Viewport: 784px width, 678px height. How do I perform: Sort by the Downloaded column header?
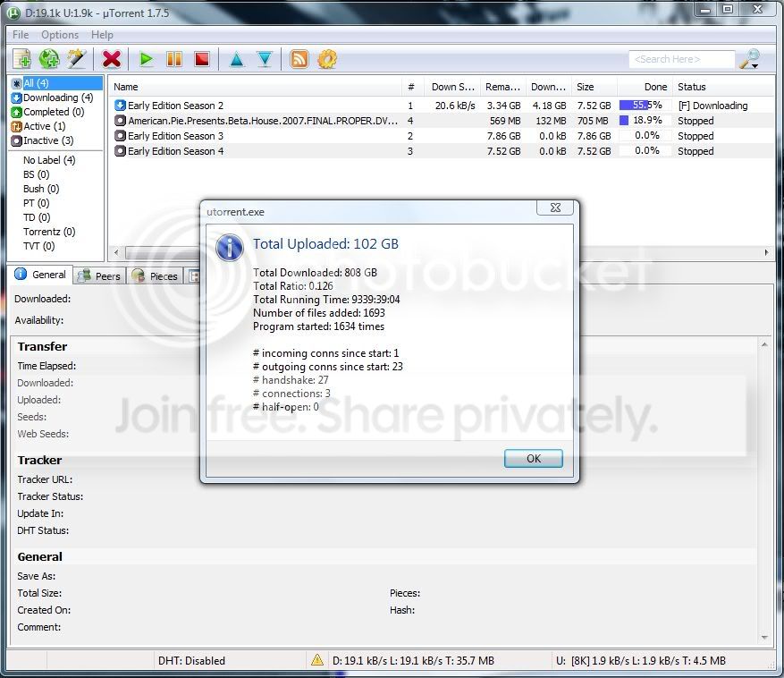point(548,87)
